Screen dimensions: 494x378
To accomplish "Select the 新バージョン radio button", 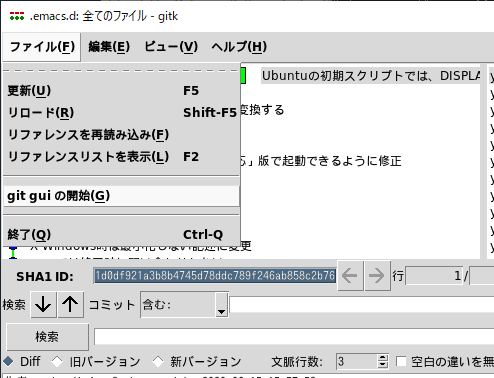I will [x=197, y=361].
